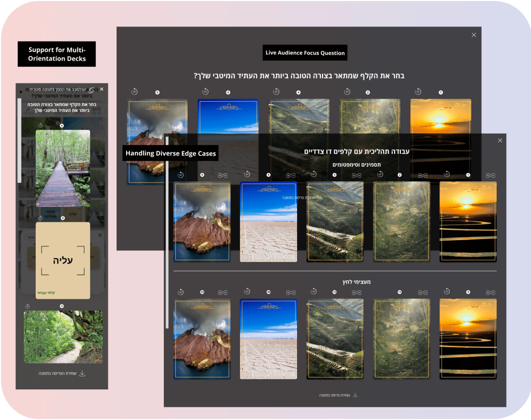This screenshot has width=531, height=420.
Task: Click rotate icon above volcano card in rear window
Action: (134, 92)
